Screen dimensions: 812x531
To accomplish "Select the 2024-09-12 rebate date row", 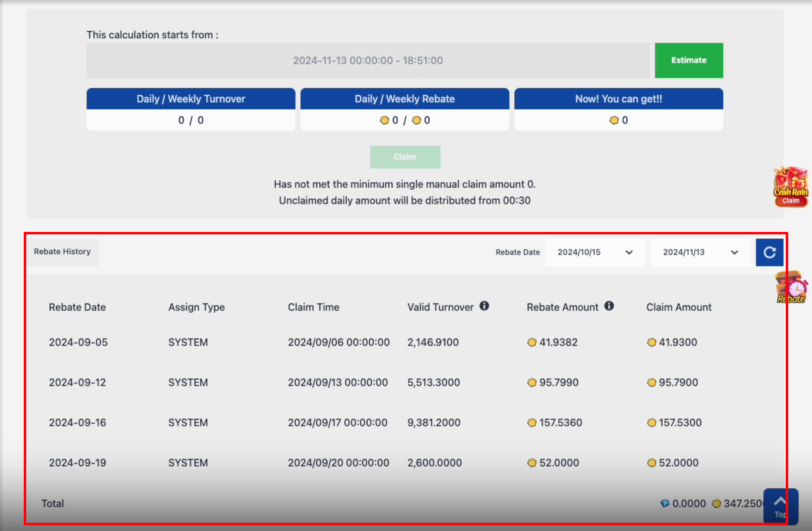I will [x=77, y=383].
